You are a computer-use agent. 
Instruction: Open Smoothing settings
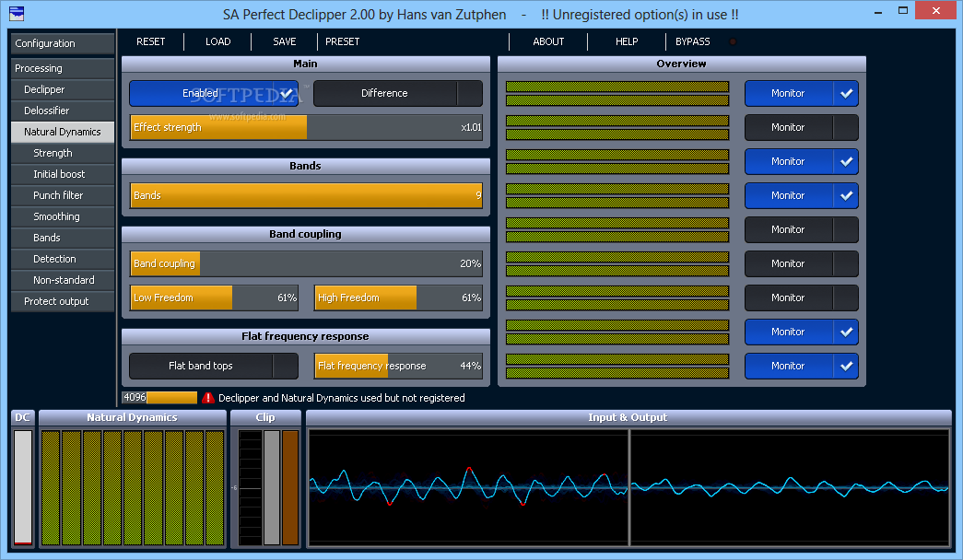click(x=63, y=216)
